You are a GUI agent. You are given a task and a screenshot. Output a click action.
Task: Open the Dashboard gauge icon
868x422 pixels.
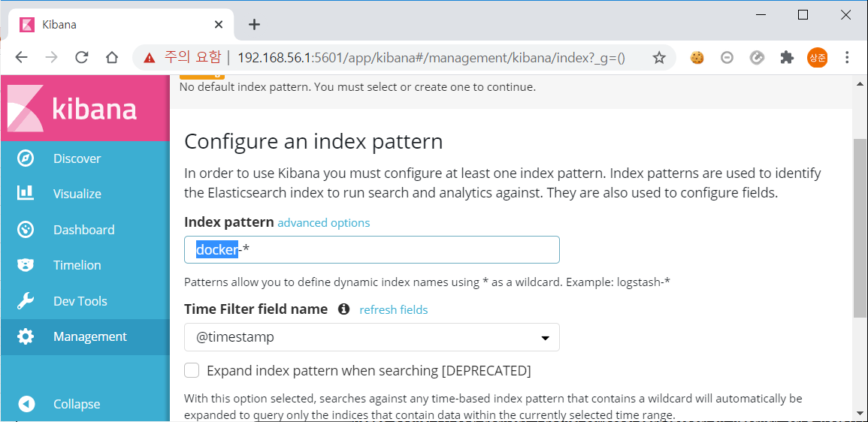[x=26, y=230]
